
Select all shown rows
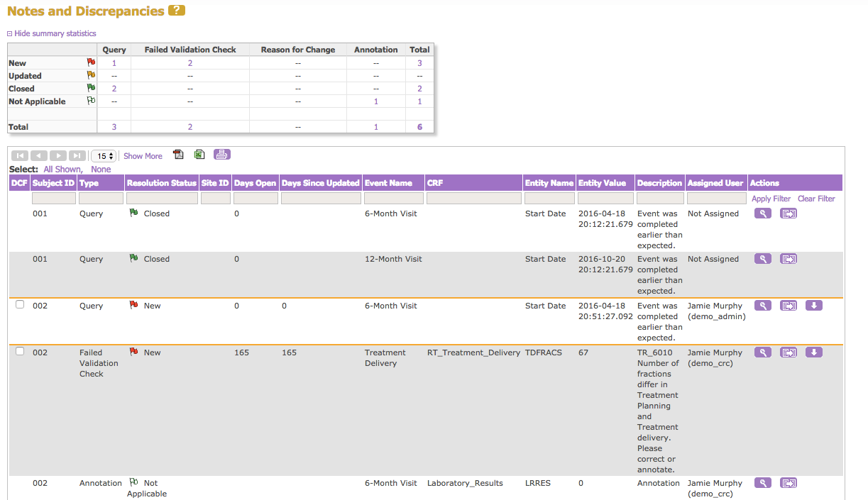click(x=62, y=170)
